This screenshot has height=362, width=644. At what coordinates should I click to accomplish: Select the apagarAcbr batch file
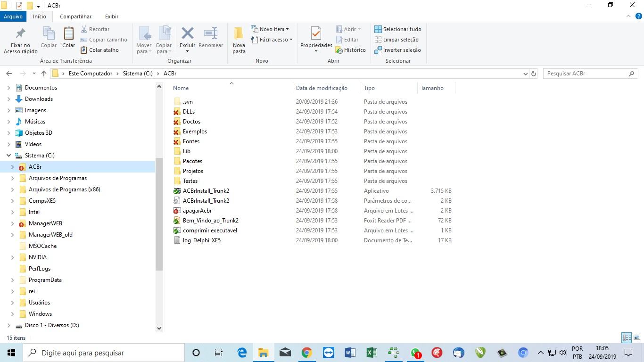[197, 211]
